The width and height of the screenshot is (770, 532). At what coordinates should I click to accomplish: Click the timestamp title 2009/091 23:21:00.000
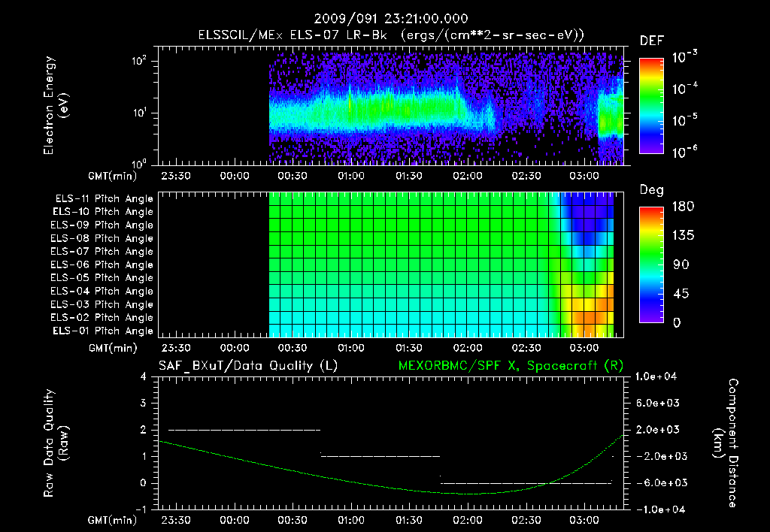point(391,19)
